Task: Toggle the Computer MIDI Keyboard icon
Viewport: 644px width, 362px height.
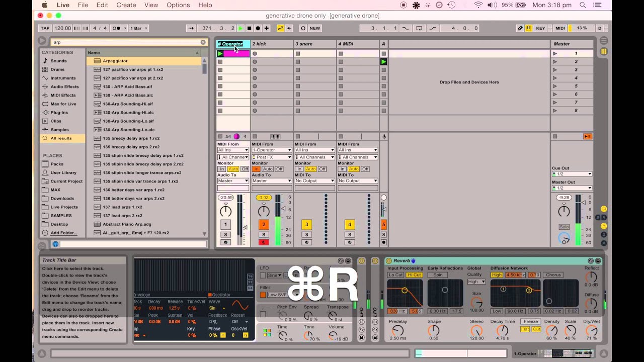Action: click(x=529, y=28)
